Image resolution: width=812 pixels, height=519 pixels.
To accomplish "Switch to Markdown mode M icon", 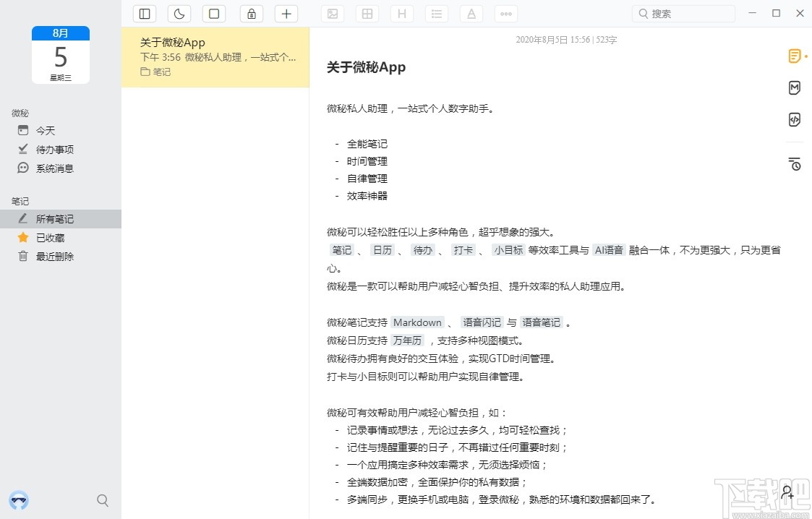I will coord(795,88).
